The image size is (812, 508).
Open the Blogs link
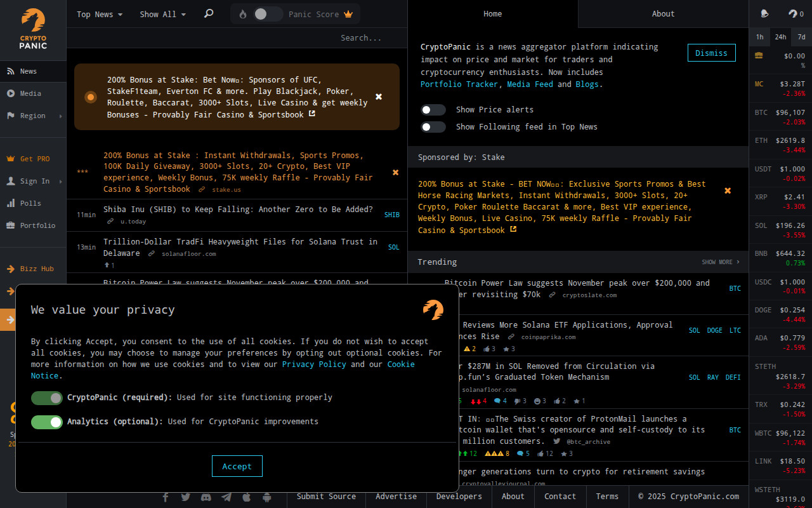tap(587, 84)
